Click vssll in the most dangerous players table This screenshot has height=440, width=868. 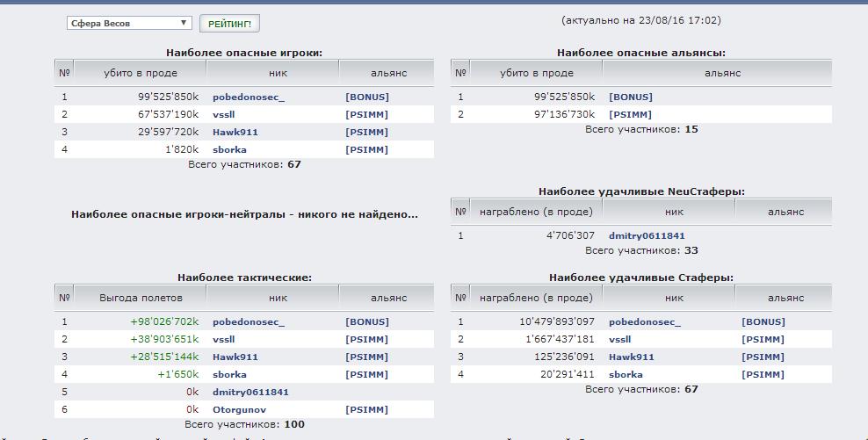click(x=223, y=115)
